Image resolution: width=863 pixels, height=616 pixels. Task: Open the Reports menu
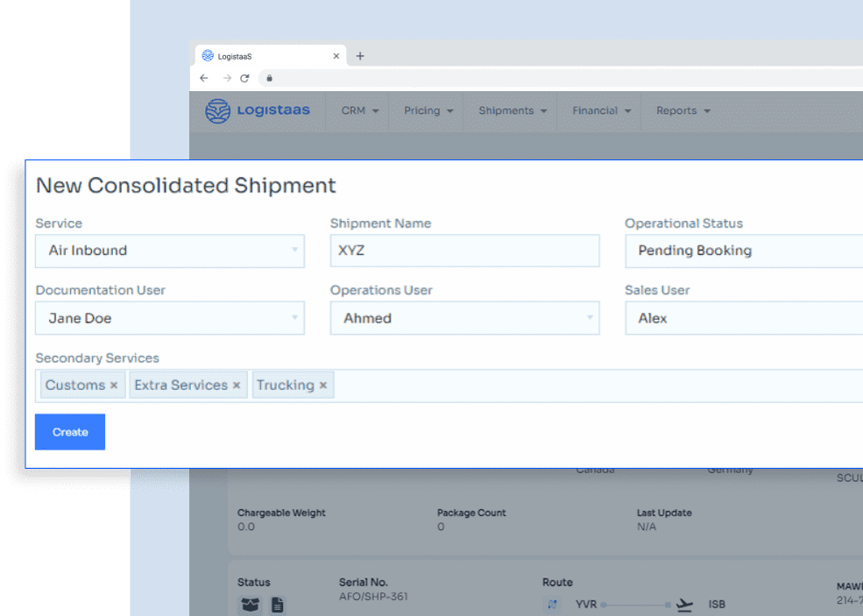point(683,110)
